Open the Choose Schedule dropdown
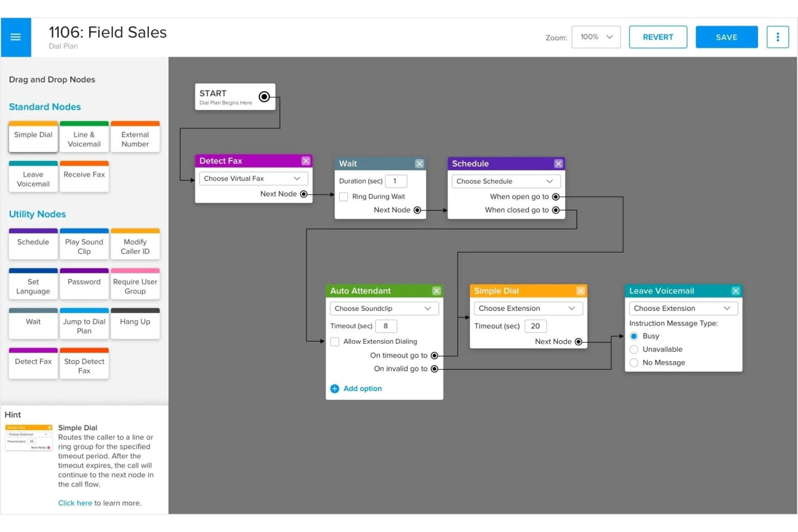This screenshot has height=532, width=798. (x=505, y=181)
